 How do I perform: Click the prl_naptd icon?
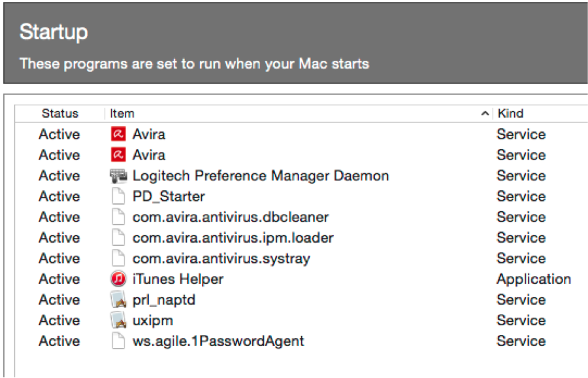118,300
